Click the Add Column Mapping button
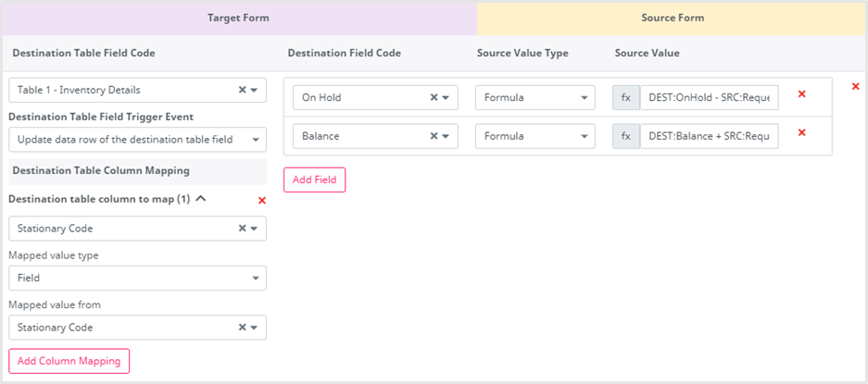The image size is (868, 384). 69,361
